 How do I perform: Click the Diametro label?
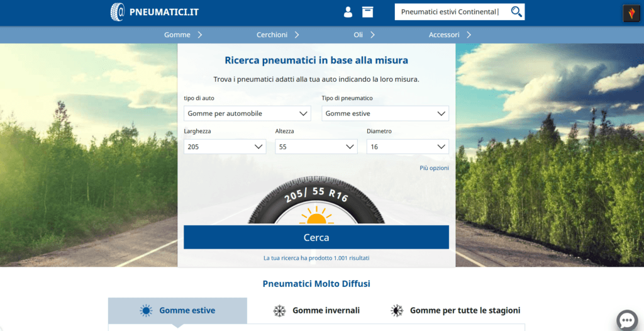(x=379, y=131)
